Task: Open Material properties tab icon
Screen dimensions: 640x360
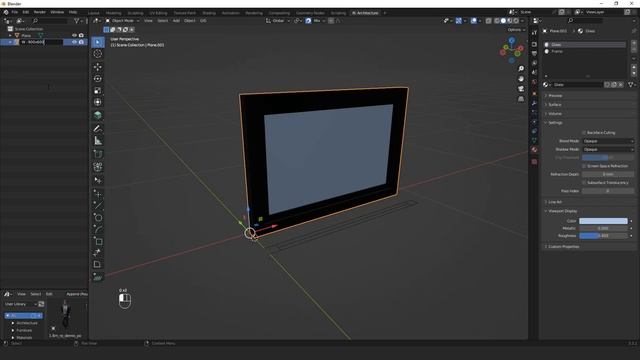Action: pyautogui.click(x=534, y=150)
